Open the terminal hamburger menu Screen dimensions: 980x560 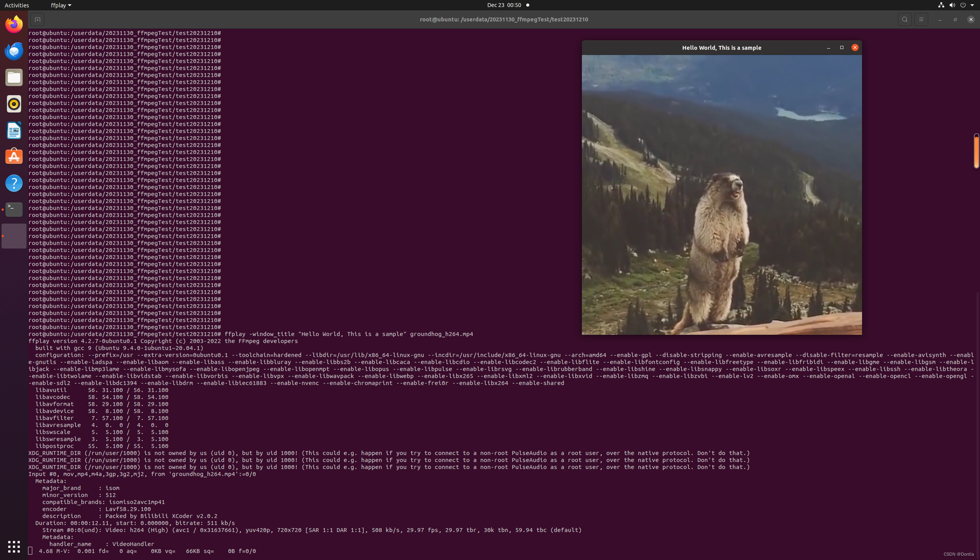pyautogui.click(x=921, y=19)
